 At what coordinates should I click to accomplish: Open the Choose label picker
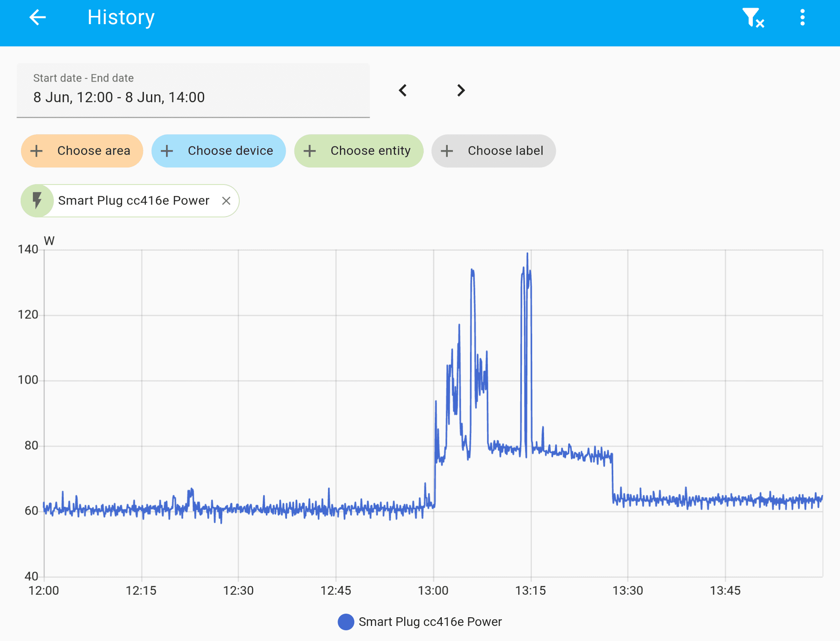(505, 151)
